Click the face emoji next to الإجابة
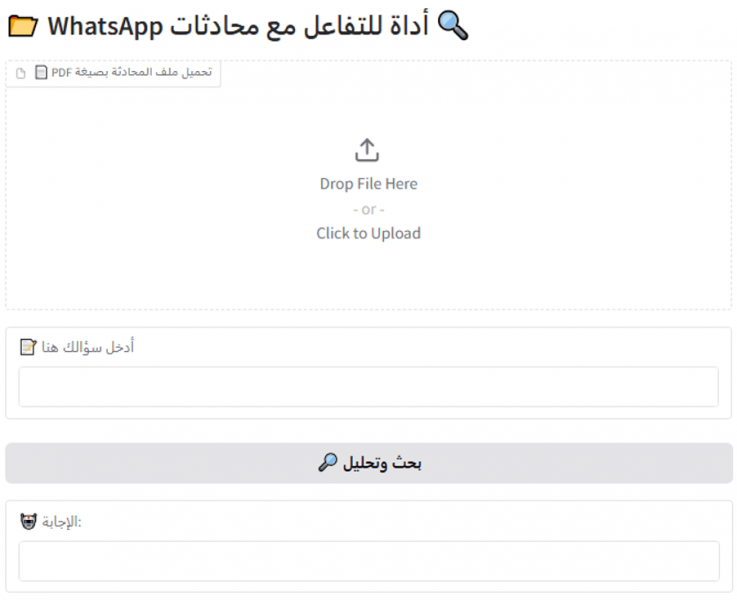The image size is (737, 600). (x=29, y=522)
